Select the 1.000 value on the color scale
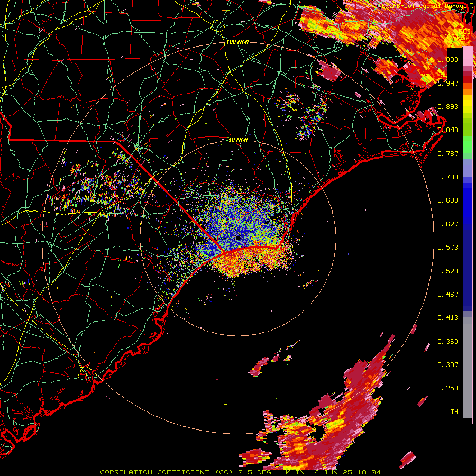 448,59
